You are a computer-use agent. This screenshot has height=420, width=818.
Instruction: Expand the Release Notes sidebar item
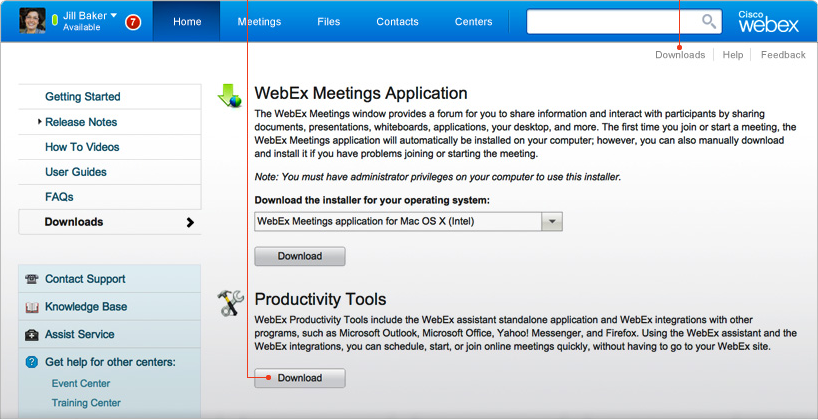point(40,122)
